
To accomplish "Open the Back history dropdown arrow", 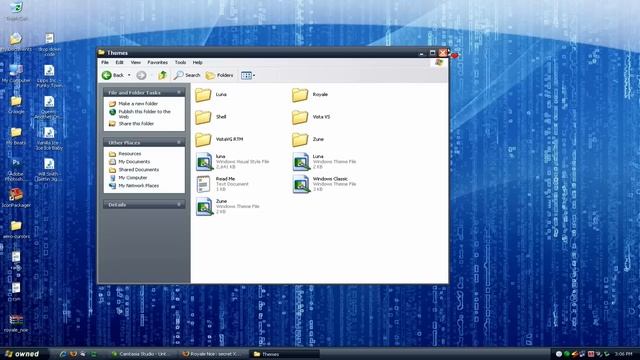I will click(x=129, y=75).
